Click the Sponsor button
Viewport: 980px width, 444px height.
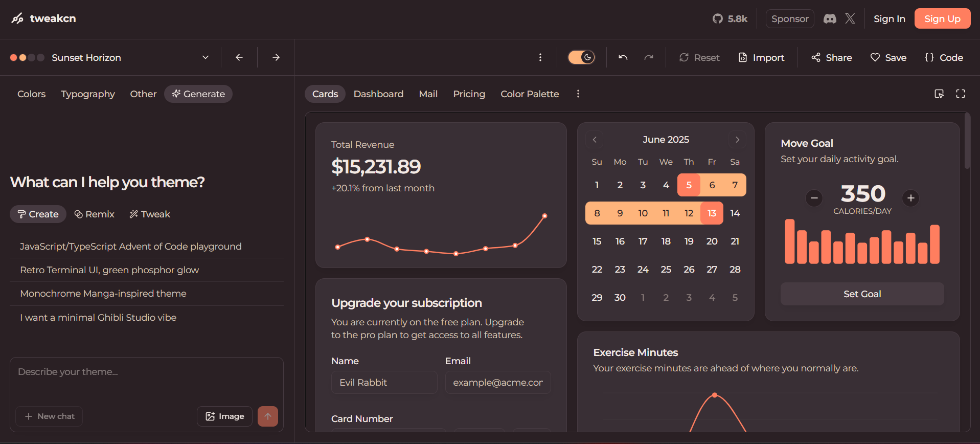(x=790, y=19)
